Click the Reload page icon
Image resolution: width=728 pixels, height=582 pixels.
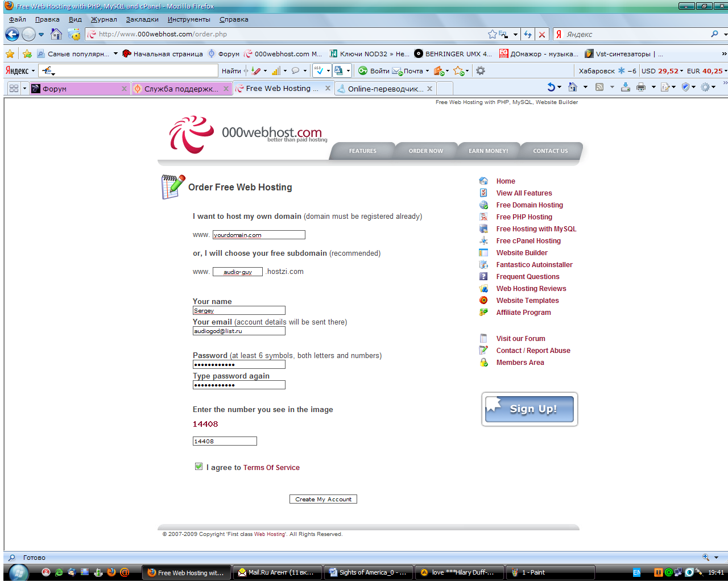pos(528,35)
